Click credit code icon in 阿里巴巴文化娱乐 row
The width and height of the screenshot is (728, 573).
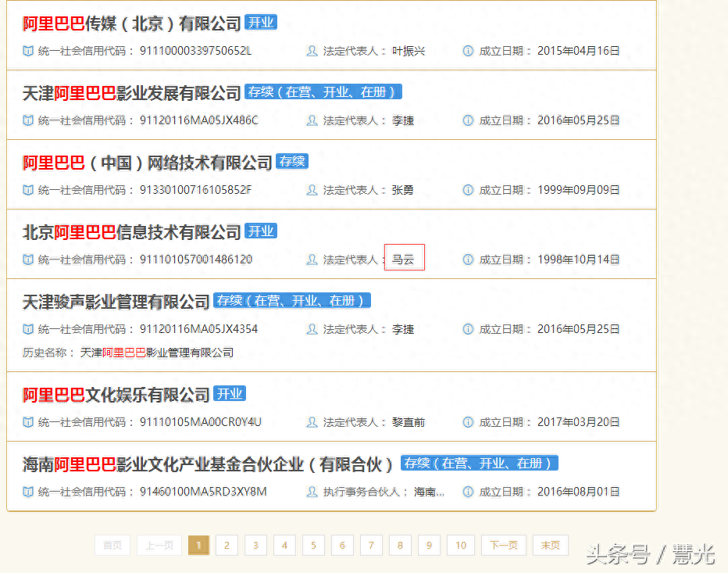[x=28, y=422]
